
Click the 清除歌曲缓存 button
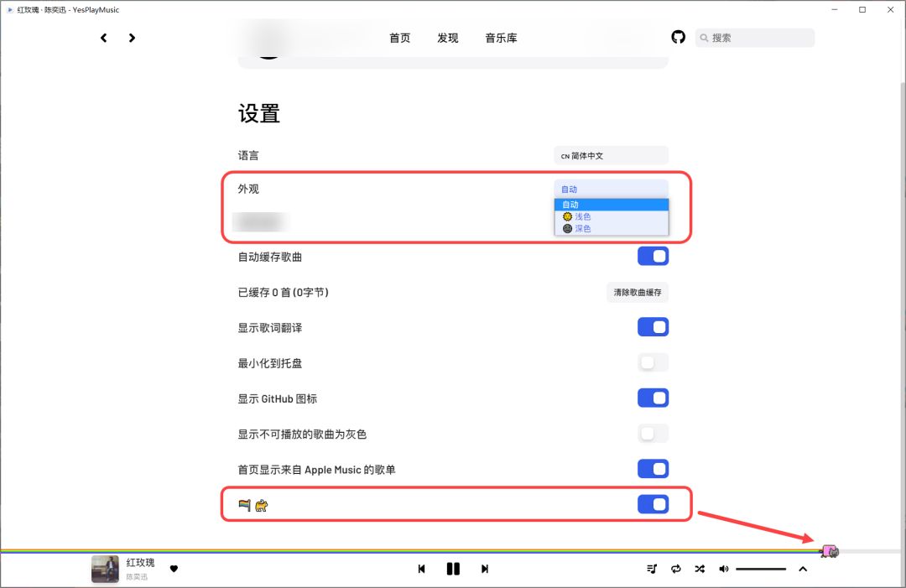tap(638, 292)
